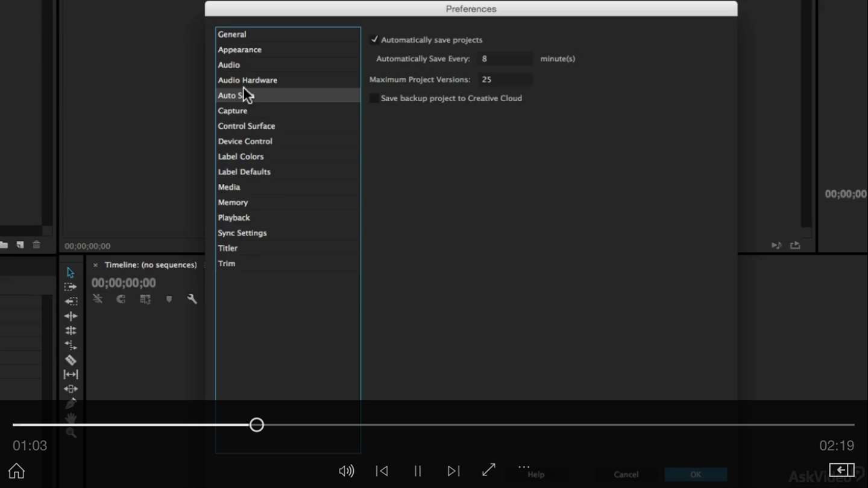Pick the Rolling Edit tool
The width and height of the screenshot is (868, 488).
tap(71, 330)
